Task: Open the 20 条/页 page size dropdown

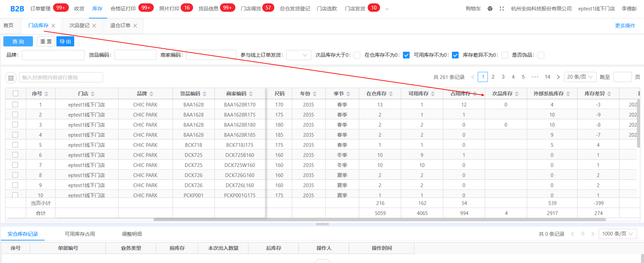Action: [580, 77]
